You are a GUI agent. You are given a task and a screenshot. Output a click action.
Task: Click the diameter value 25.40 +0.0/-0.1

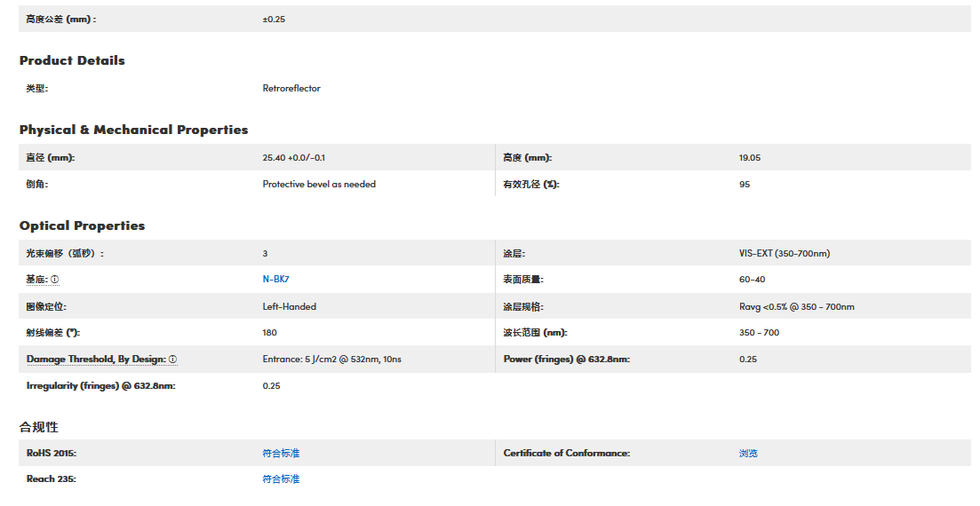(x=293, y=158)
